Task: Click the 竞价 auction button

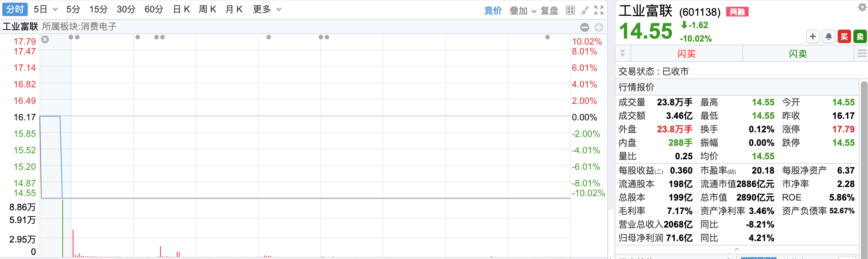Action: point(493,11)
